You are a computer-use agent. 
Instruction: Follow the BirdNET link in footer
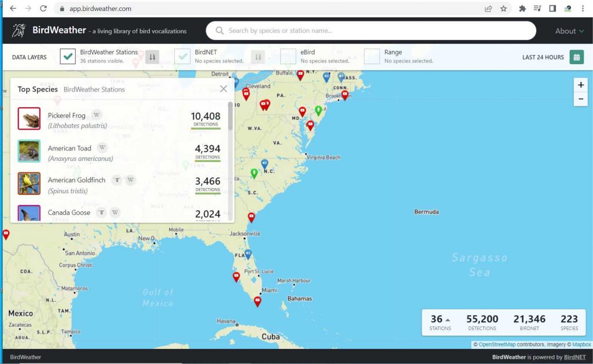pos(574,357)
